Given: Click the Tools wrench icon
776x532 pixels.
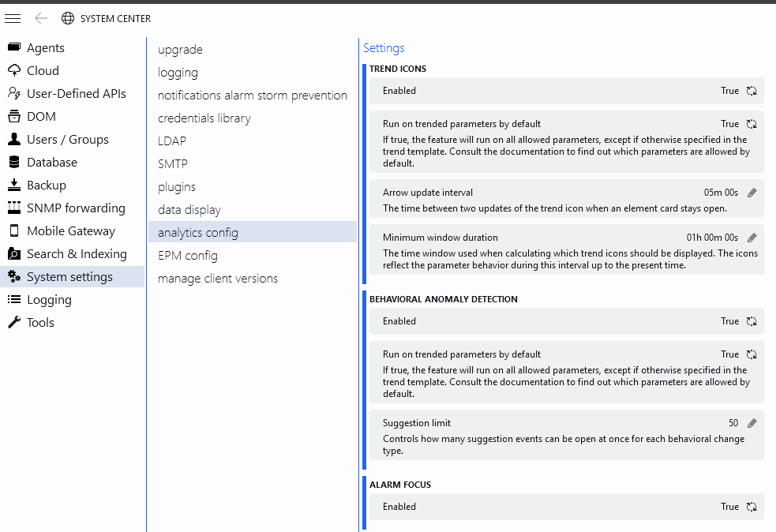Looking at the screenshot, I should tap(13, 322).
